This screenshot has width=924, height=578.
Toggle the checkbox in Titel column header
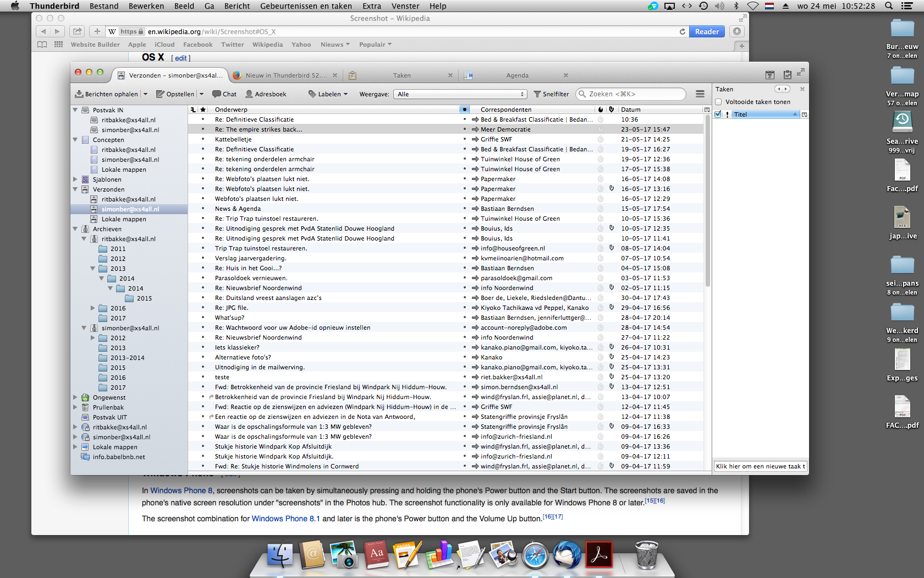(718, 114)
